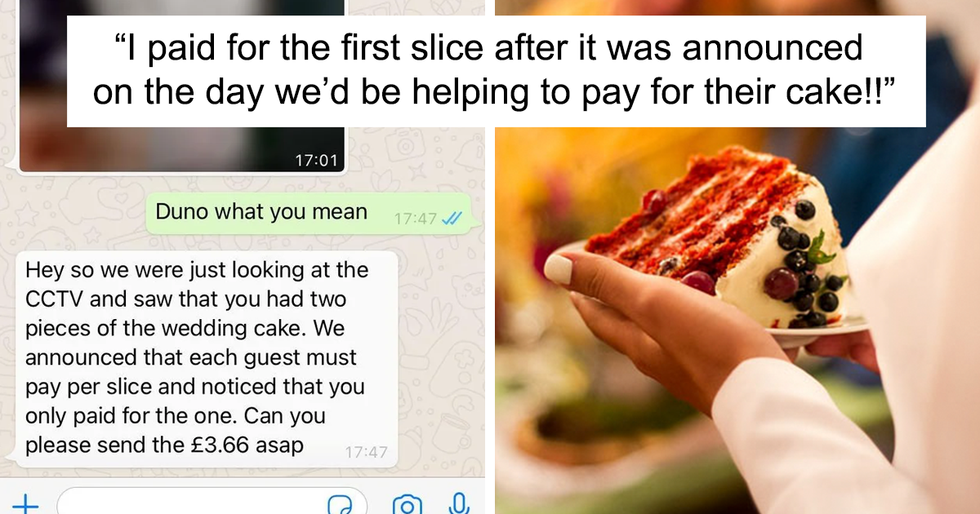Click the 17:47 timestamp on white bubble
This screenshot has height=514, width=980.
click(x=366, y=451)
